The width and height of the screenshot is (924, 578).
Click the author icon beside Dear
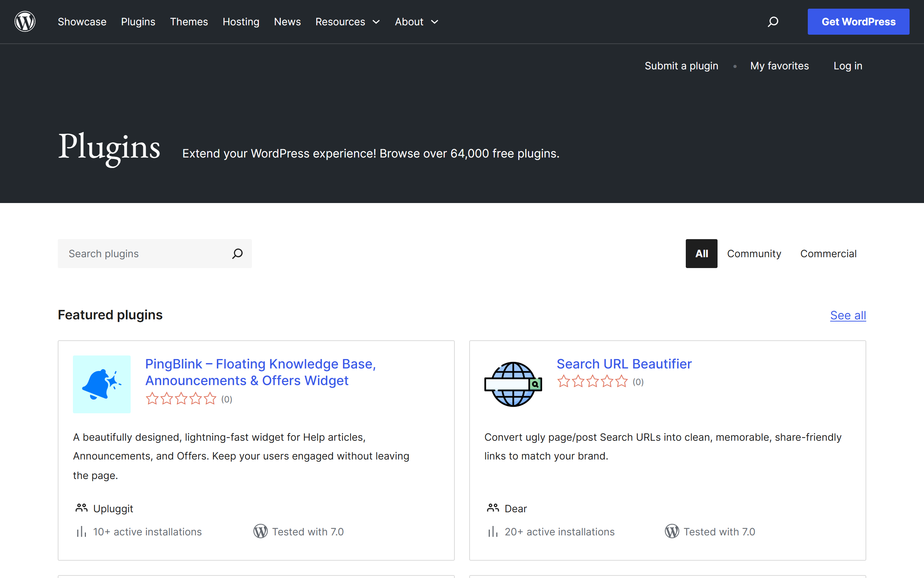click(x=493, y=508)
